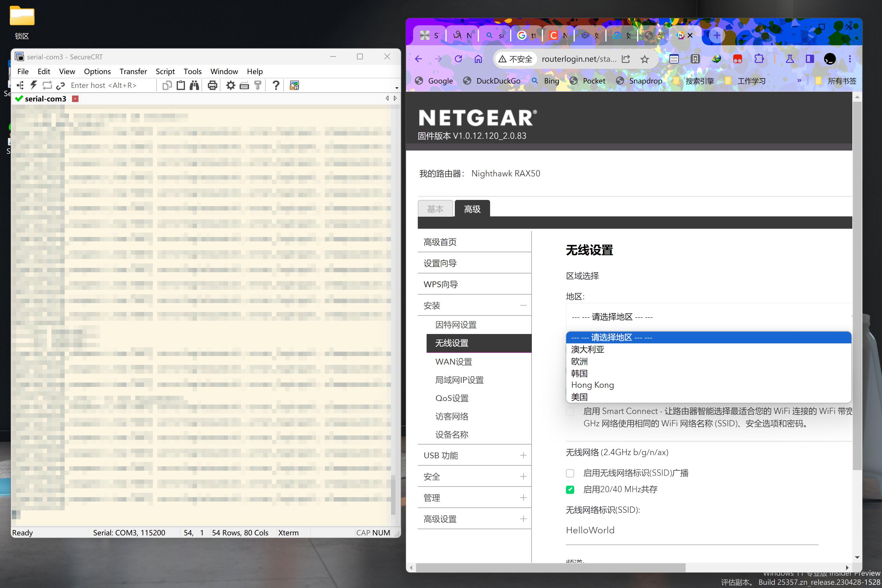Click the Paste clipboard icon
882x588 pixels.
[x=181, y=85]
